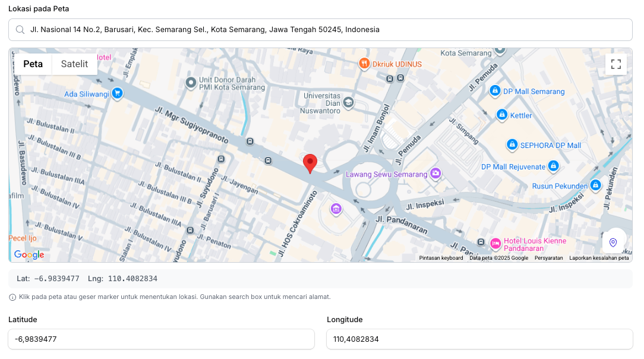The image size is (644, 359).
Task: Click Universitas Dian Nuswantoro graduation icon
Action: (x=348, y=103)
